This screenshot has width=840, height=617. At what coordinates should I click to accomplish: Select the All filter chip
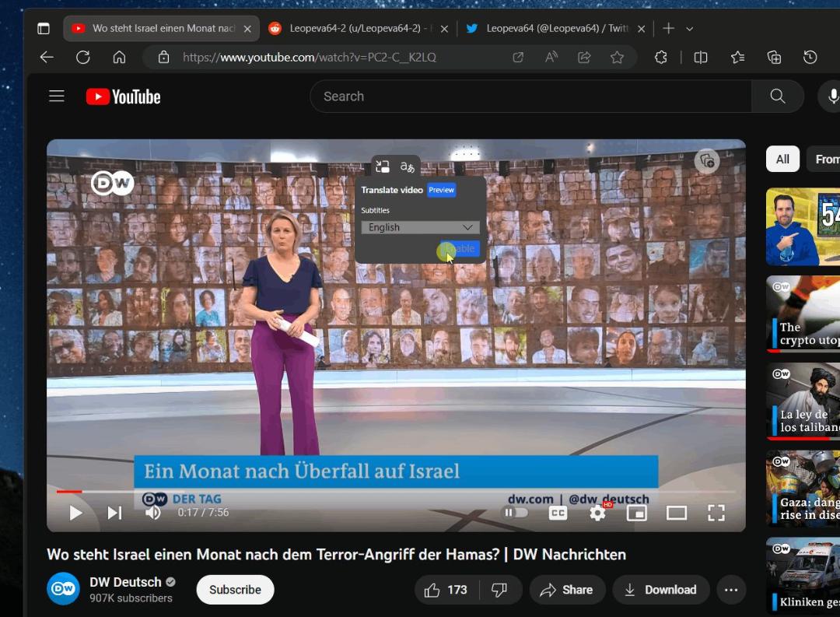782,160
